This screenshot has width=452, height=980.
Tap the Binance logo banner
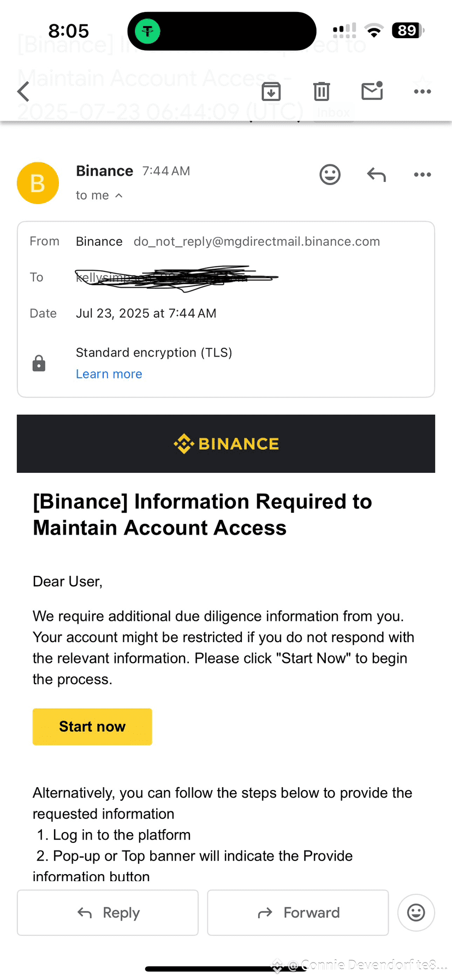226,443
